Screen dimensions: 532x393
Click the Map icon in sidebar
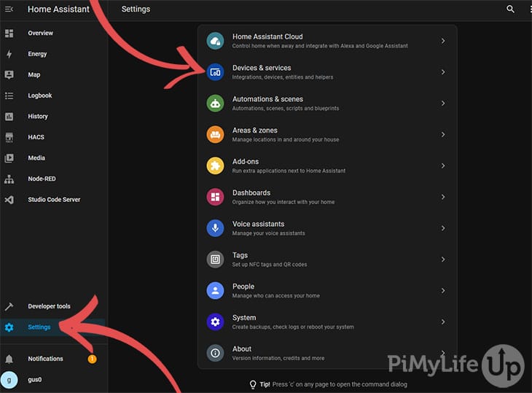[9, 74]
